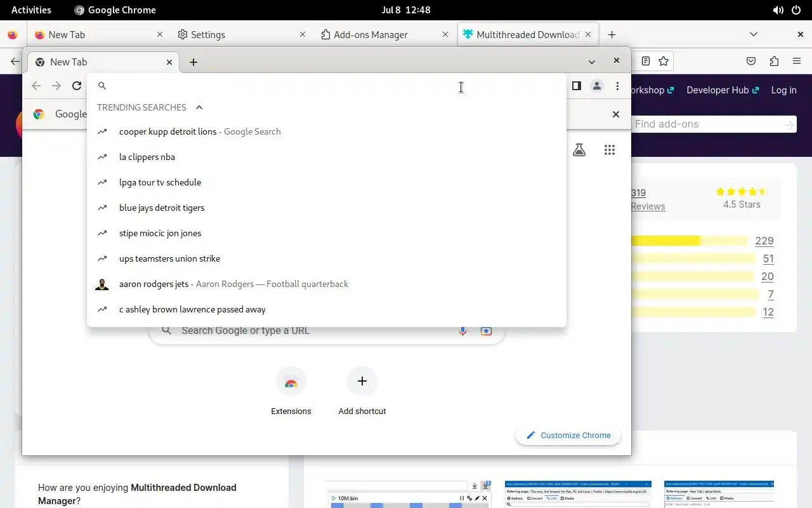The image size is (812, 508).
Task: Click Firefox back arrow button
Action: pyautogui.click(x=15, y=61)
